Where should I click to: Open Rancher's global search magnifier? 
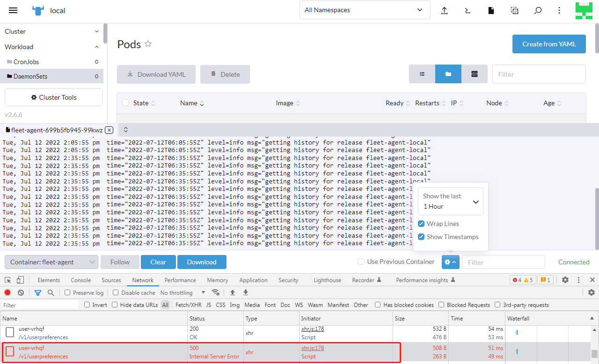[538, 10]
